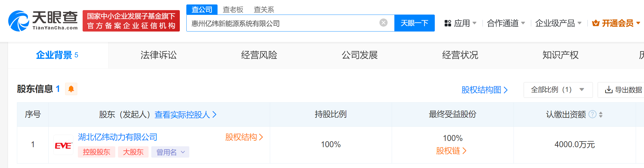Open the 企业背景 tab
This screenshot has width=644, height=168.
pyautogui.click(x=58, y=55)
